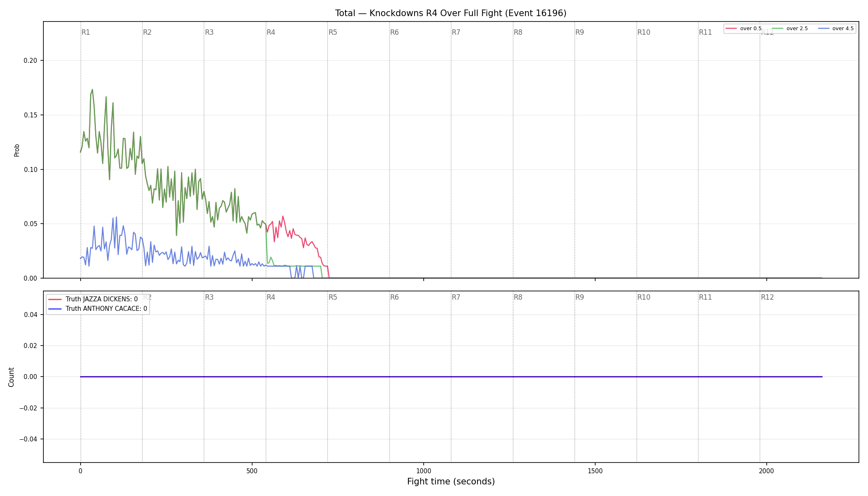Click the R6 round marker in the Count chart
Image resolution: width=868 pixels, height=496 pixels.
394,297
